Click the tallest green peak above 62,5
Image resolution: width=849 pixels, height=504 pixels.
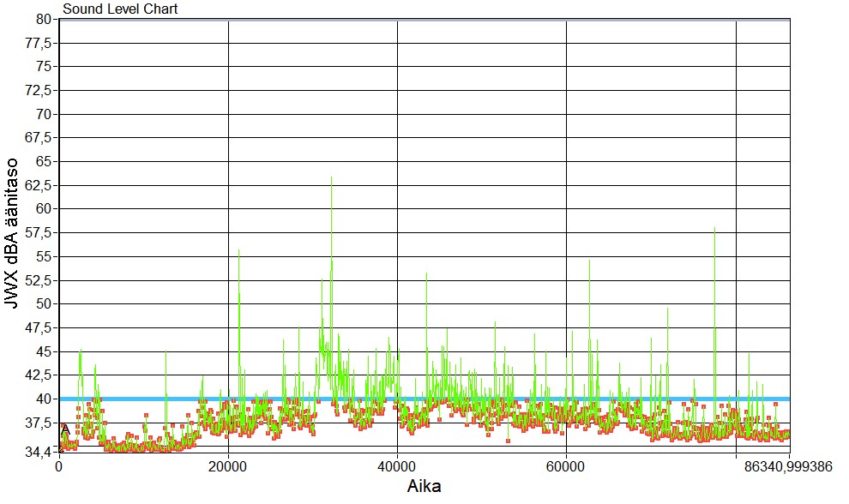(x=331, y=180)
